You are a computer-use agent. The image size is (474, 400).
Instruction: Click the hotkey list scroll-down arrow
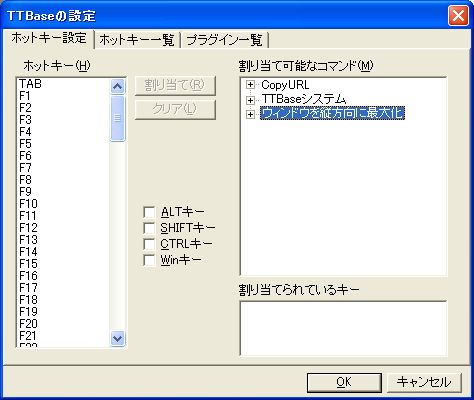point(117,339)
